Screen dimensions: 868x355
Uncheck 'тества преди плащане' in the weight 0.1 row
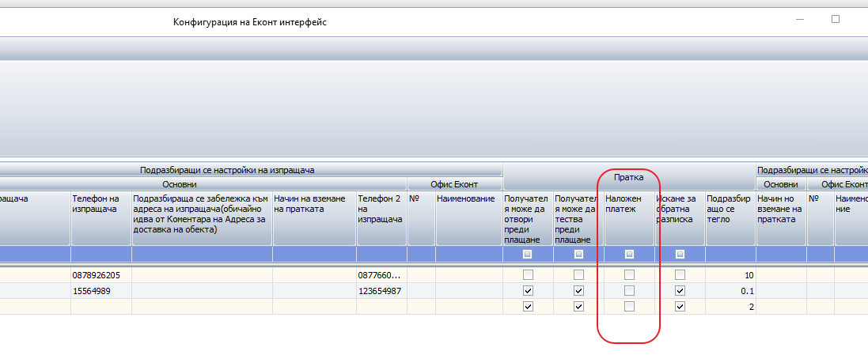578,291
